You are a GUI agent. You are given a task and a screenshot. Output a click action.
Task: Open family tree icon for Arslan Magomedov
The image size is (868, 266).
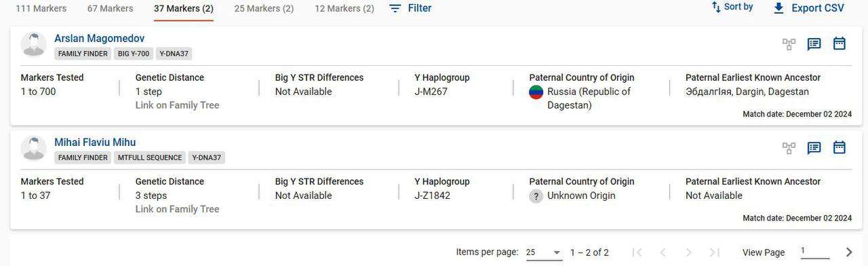pyautogui.click(x=789, y=44)
